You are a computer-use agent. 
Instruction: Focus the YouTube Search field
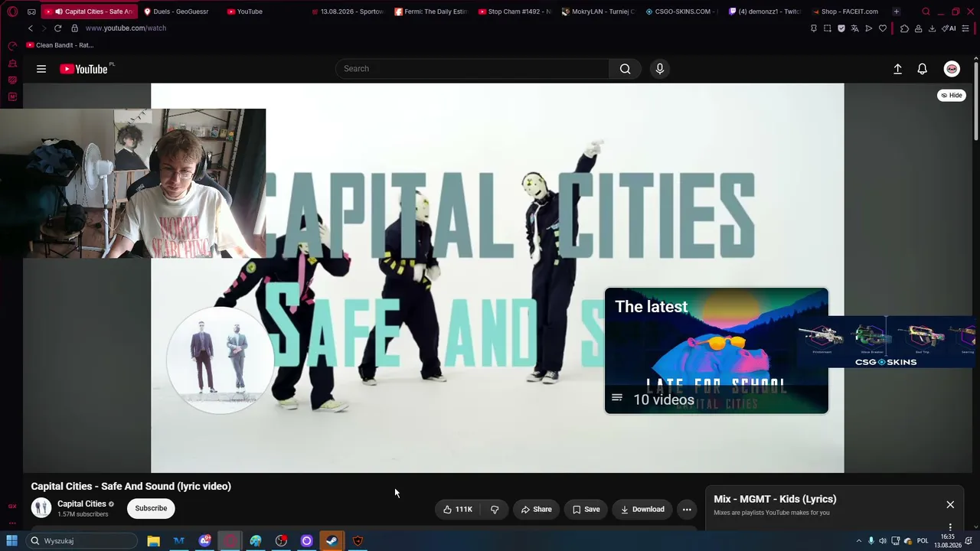pos(472,69)
